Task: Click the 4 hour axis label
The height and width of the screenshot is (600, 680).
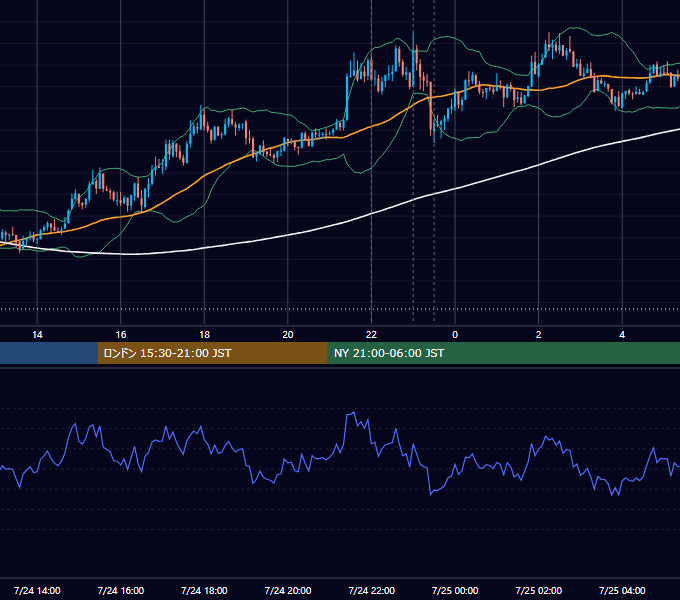Action: coord(622,335)
